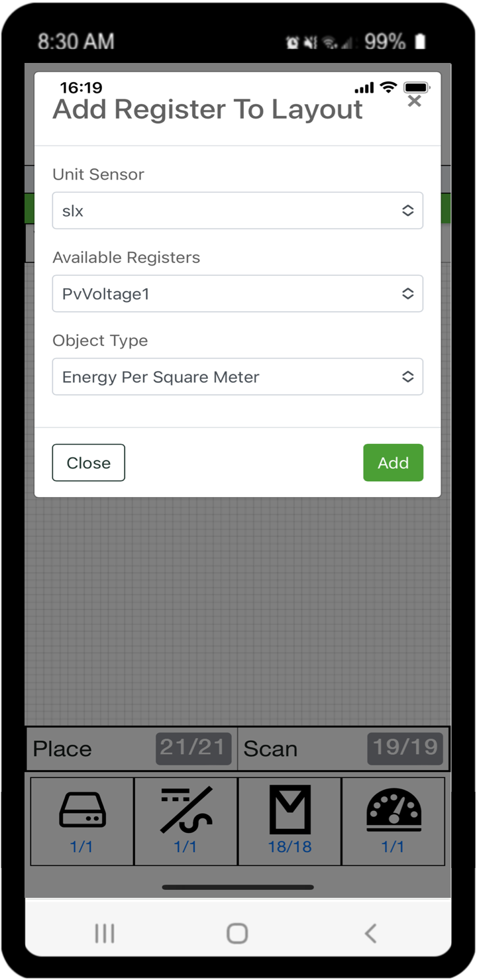Dismiss dialog with the X icon
Image resolution: width=477 pixels, height=980 pixels.
415,101
